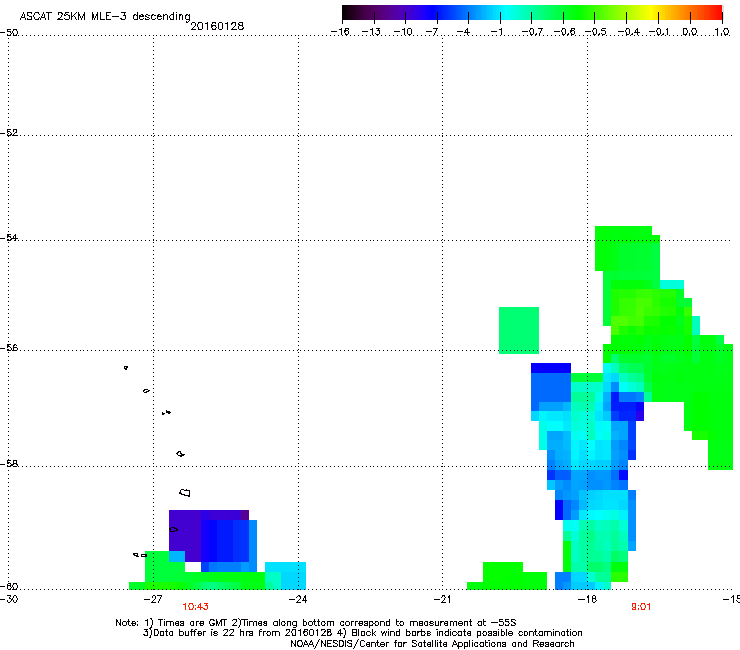The image size is (740, 650).
Task: Click the latitude axis label -56
Action: click(x=9, y=348)
